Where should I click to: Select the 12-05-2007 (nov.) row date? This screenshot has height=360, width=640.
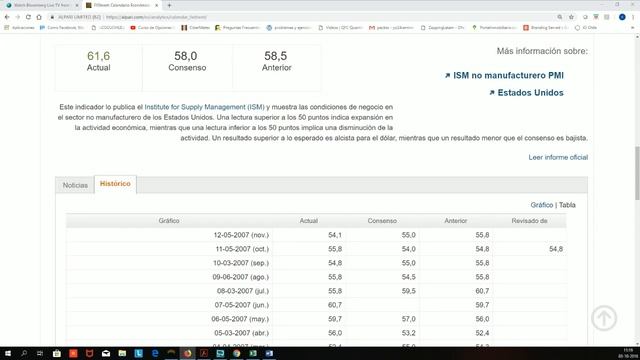(x=241, y=235)
